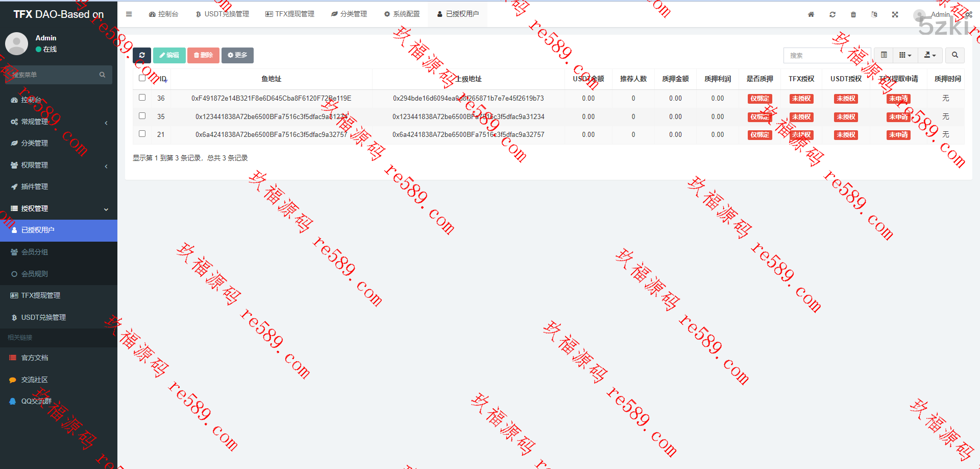Switch to the USDT兑换管理 tab

(223, 14)
